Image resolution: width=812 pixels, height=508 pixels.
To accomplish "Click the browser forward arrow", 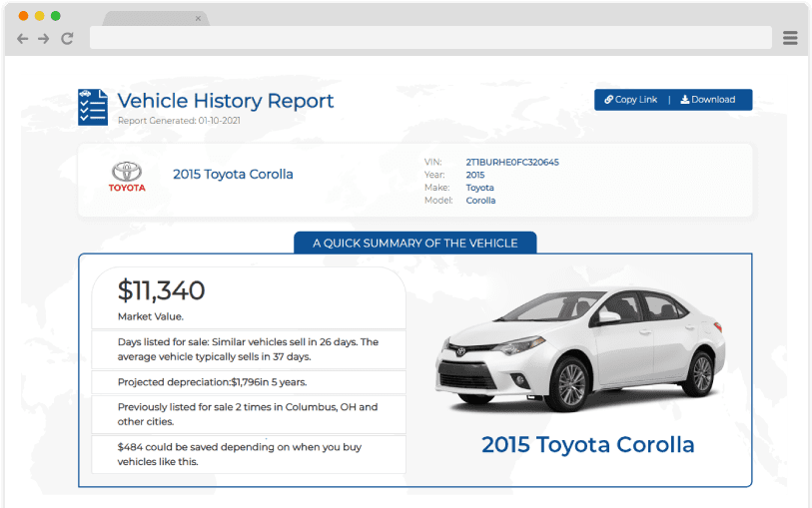I will click(44, 38).
